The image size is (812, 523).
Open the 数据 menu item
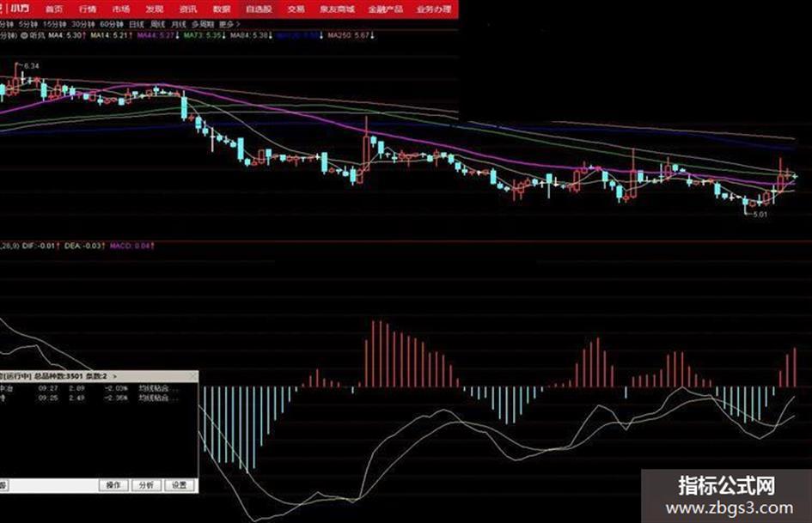[x=222, y=9]
